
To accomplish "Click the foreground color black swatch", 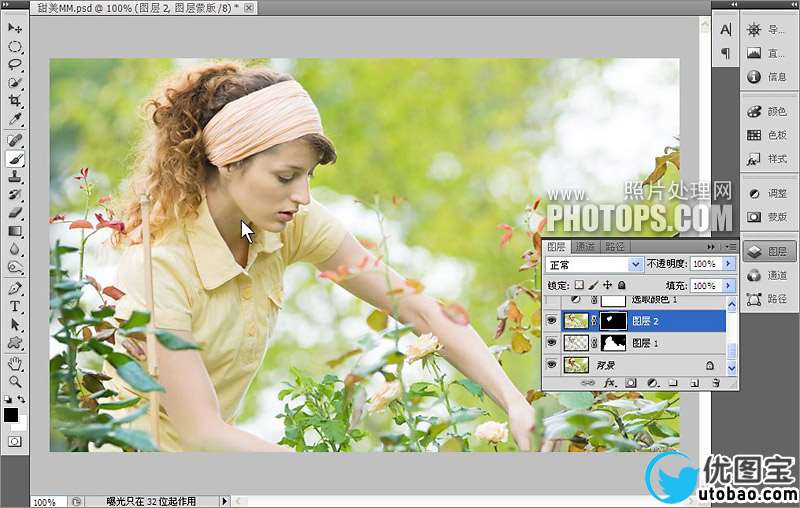I will [11, 414].
